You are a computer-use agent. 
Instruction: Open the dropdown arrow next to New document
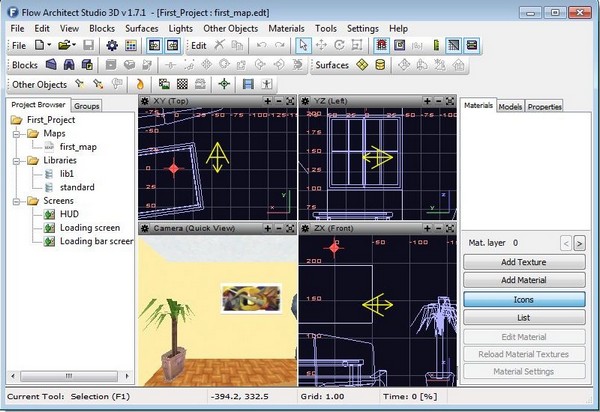tap(49, 45)
